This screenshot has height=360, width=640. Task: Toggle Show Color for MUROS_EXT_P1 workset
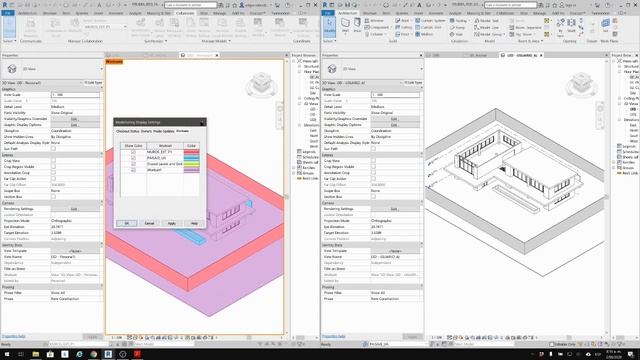click(x=133, y=152)
